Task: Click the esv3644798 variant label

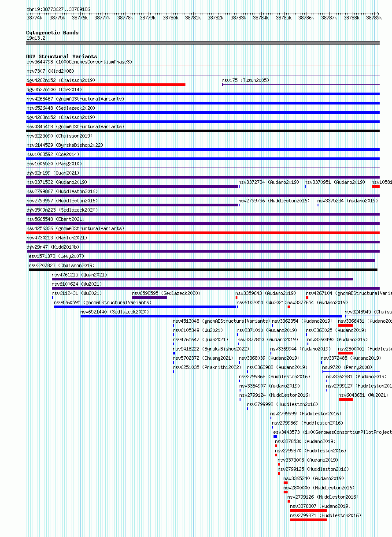Action: coord(79,62)
